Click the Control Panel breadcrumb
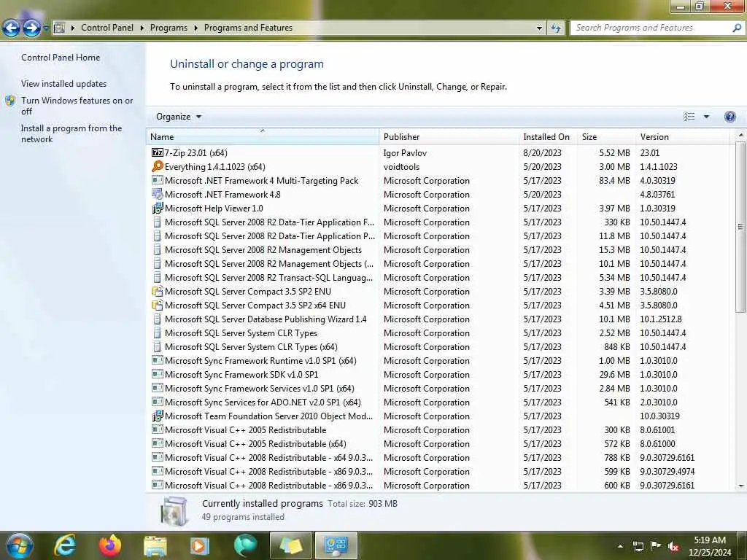Viewport: 747px width, 560px height. tap(107, 28)
